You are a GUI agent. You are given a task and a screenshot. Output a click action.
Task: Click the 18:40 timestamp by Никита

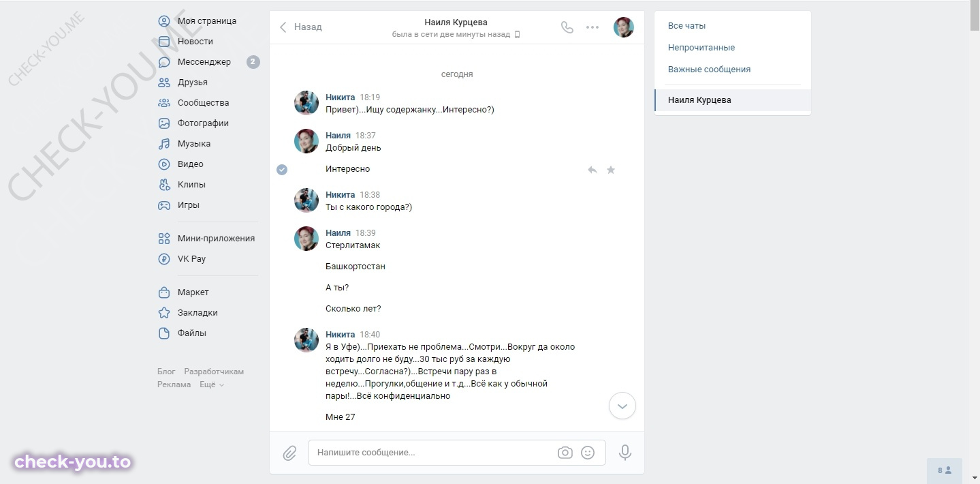pos(370,335)
